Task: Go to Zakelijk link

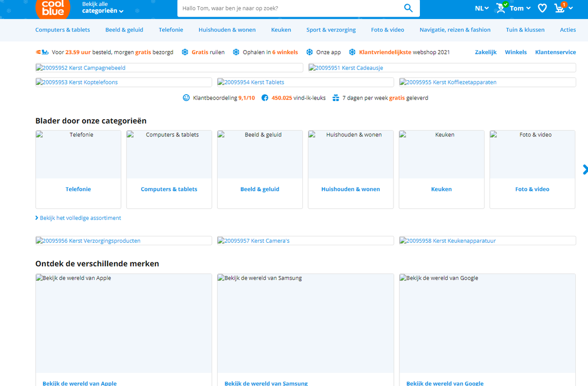Action: click(486, 52)
